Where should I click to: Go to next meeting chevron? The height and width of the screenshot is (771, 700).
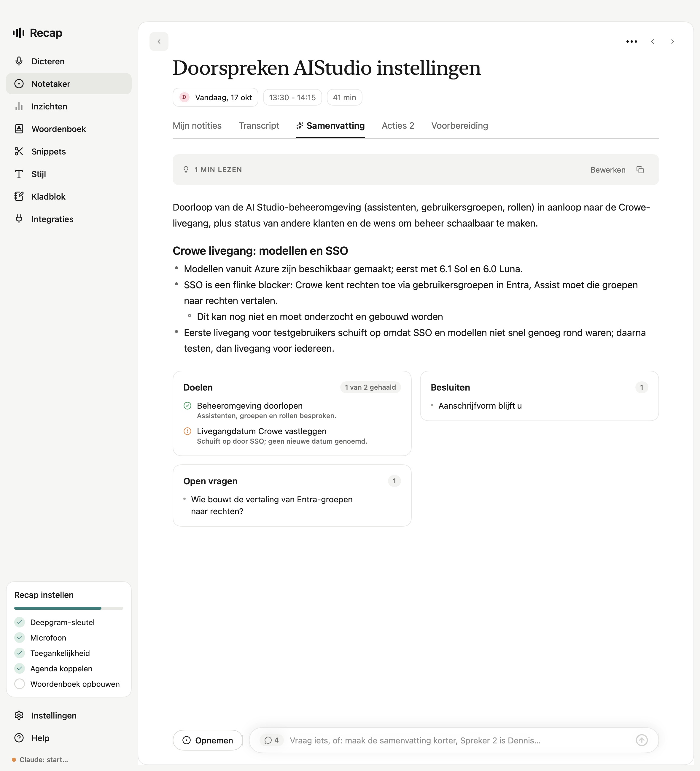point(672,42)
